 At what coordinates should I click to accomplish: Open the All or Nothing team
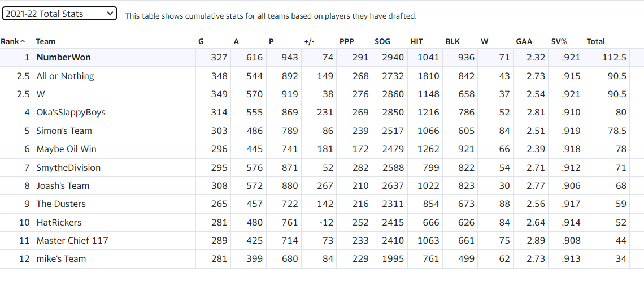click(x=65, y=76)
